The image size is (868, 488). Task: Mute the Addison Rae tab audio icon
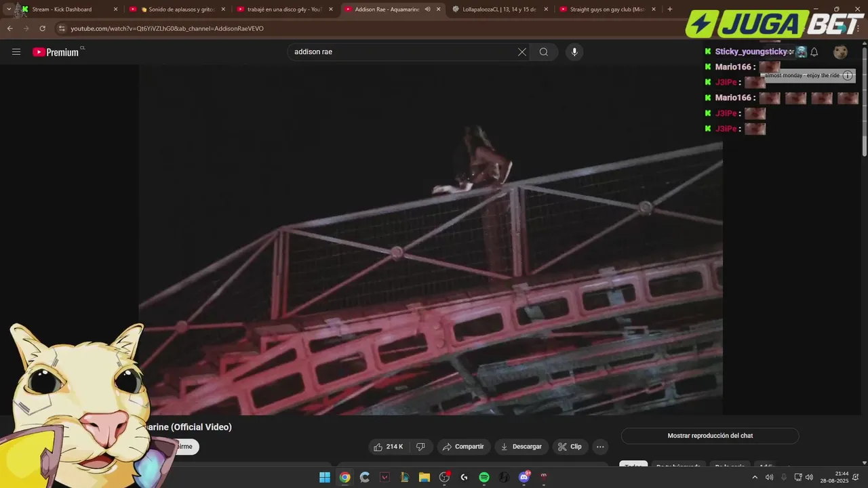427,9
